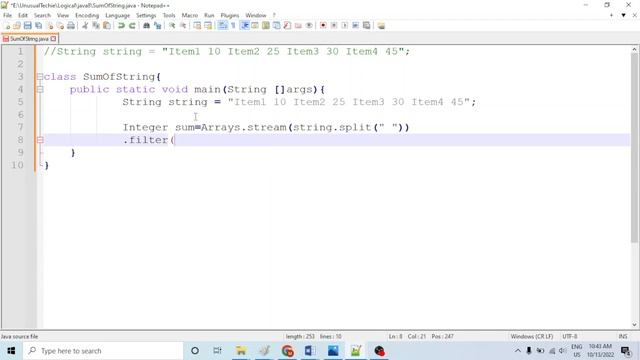Toggle file Monitoring eye icon

tap(309, 26)
